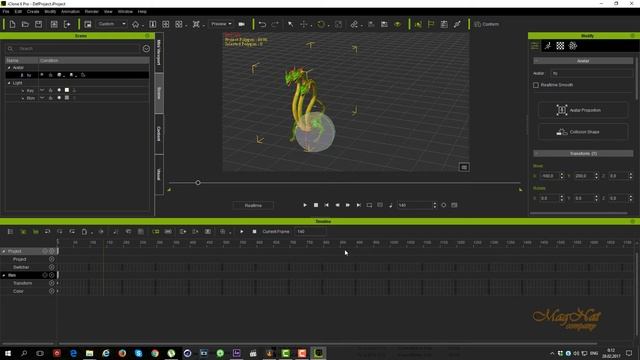Click the flag icon in the toolbar

(x=431, y=24)
